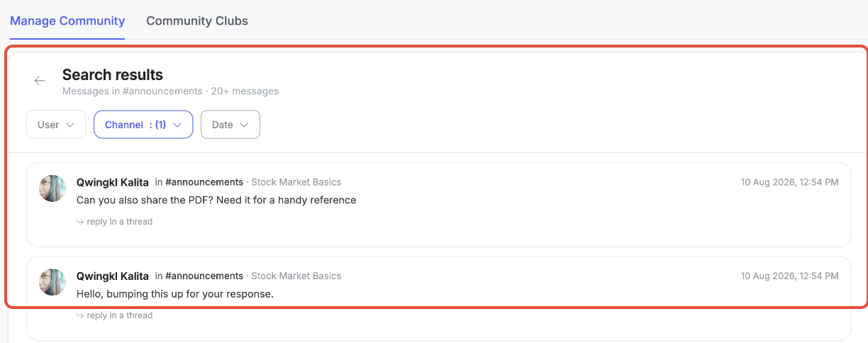The height and width of the screenshot is (343, 868).
Task: Open Qwingkl Kalita's avatar in second message
Action: pos(52,282)
